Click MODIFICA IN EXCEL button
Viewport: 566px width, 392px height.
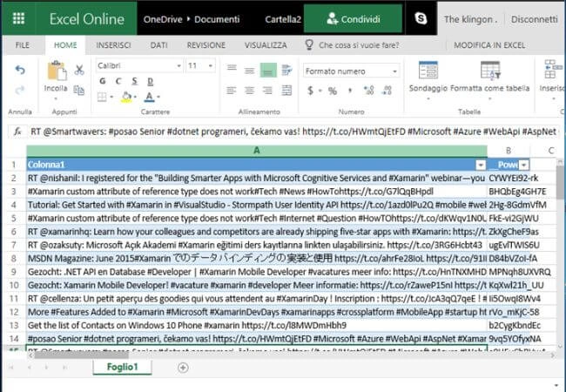489,45
